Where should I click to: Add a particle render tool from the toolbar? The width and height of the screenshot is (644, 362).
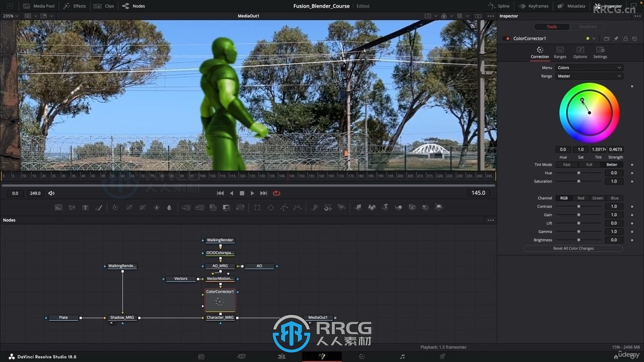(341, 207)
